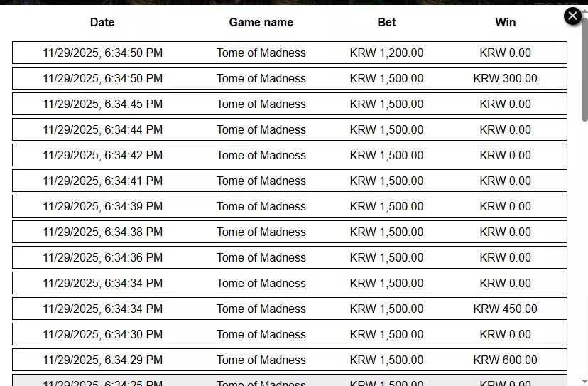Select the Win column header

tap(505, 22)
